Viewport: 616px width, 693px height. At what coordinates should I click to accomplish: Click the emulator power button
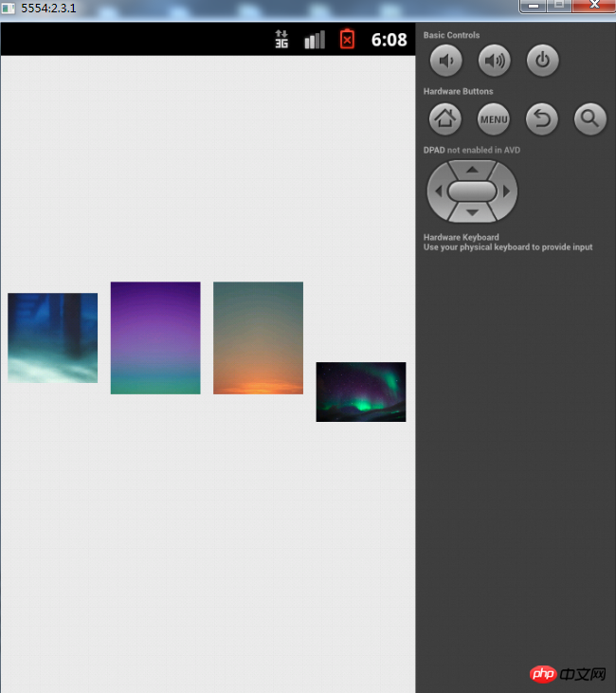pyautogui.click(x=542, y=61)
